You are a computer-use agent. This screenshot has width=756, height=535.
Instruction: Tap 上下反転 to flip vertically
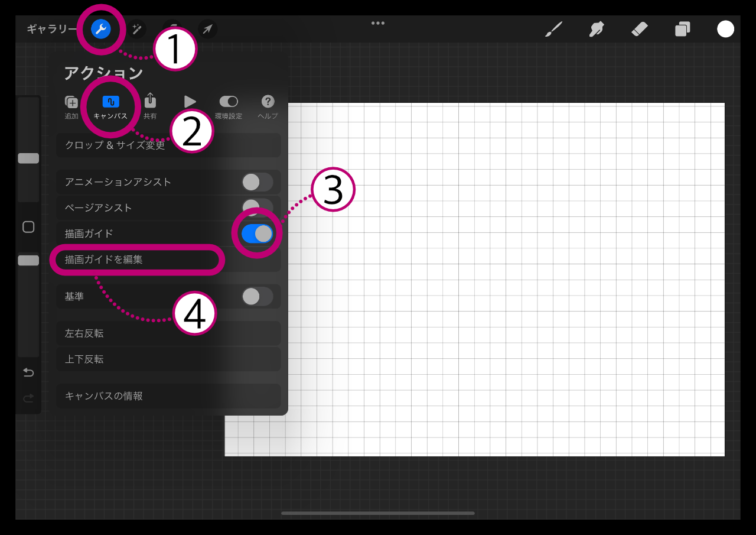(168, 359)
